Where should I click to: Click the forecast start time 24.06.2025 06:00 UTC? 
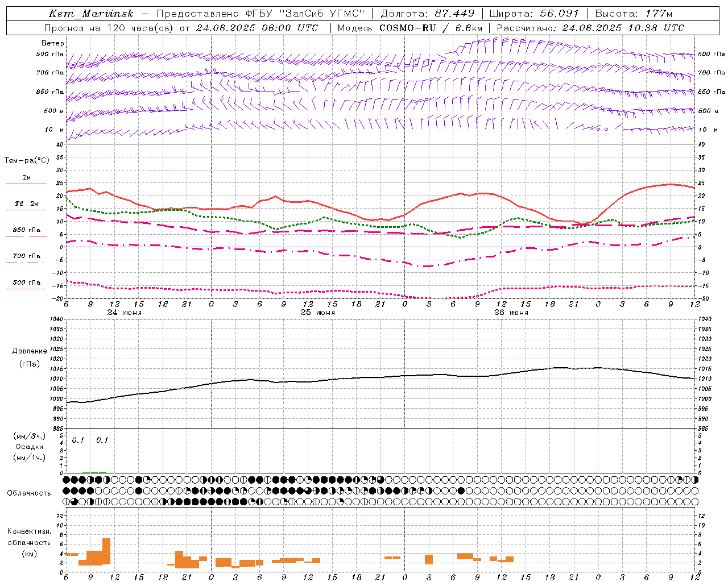(257, 28)
